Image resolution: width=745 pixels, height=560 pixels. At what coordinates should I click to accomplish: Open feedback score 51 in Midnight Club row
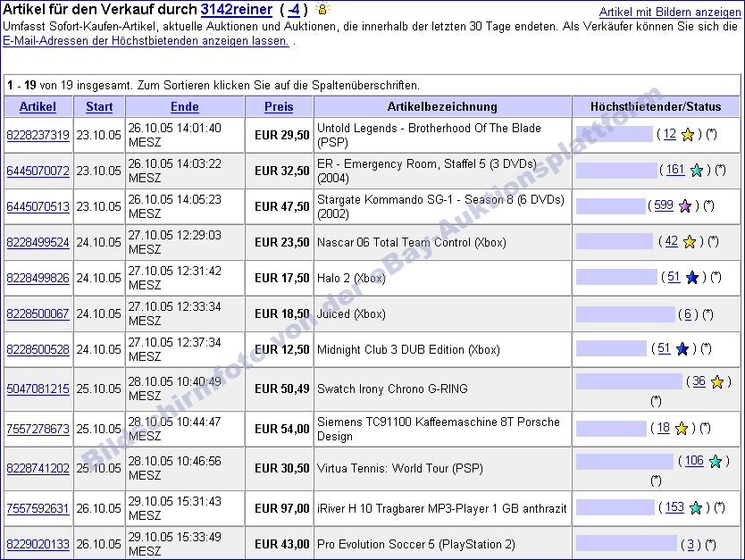tap(665, 348)
